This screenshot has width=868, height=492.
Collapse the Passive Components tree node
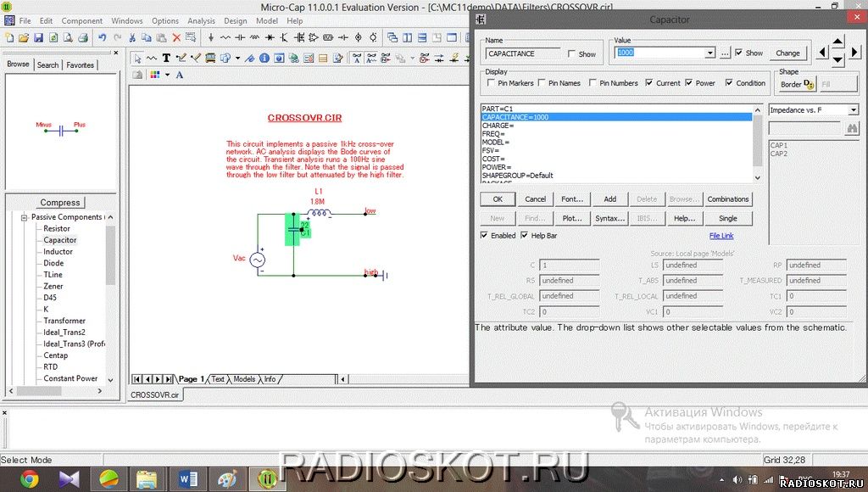pyautogui.click(x=25, y=217)
